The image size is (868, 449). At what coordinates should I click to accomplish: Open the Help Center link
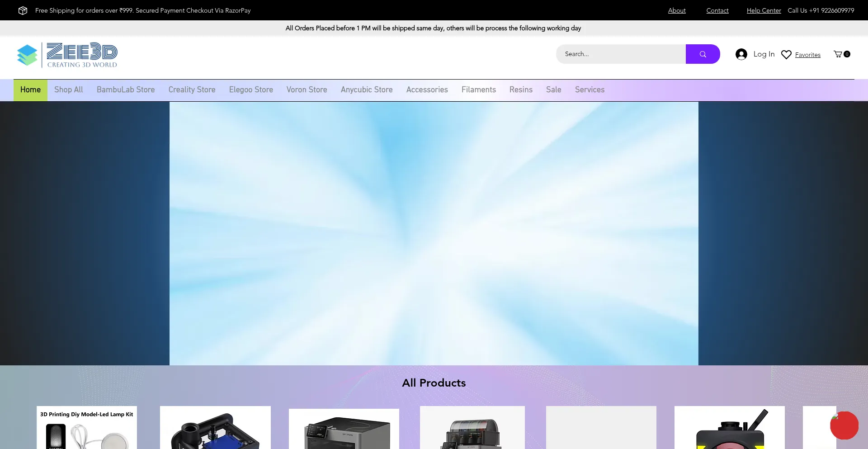764,10
